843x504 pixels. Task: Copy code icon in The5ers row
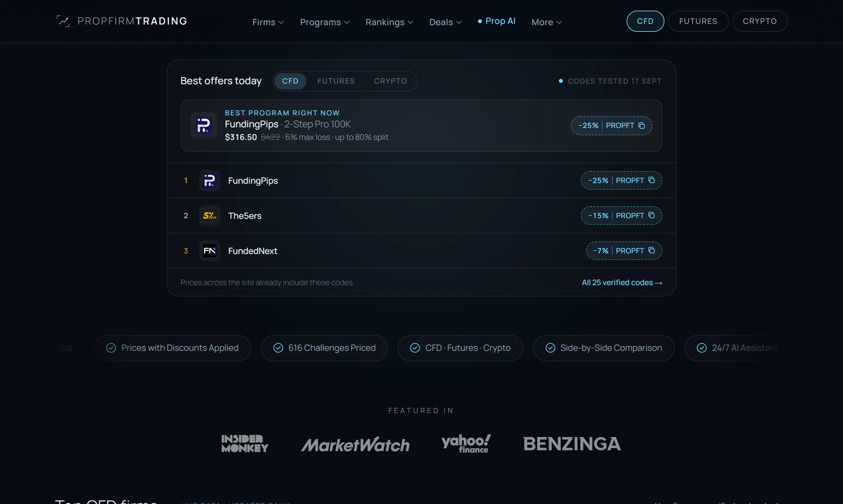651,215
